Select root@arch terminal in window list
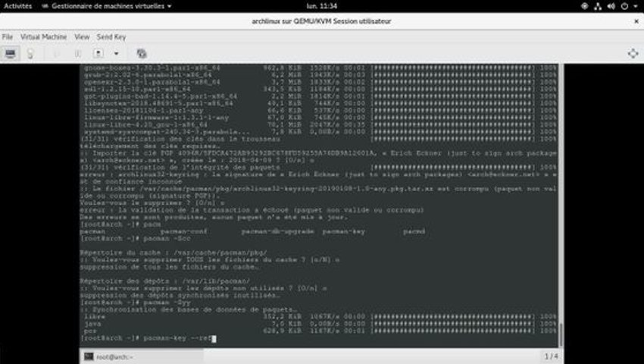Screen dimensions: 644x364 coord(142,356)
